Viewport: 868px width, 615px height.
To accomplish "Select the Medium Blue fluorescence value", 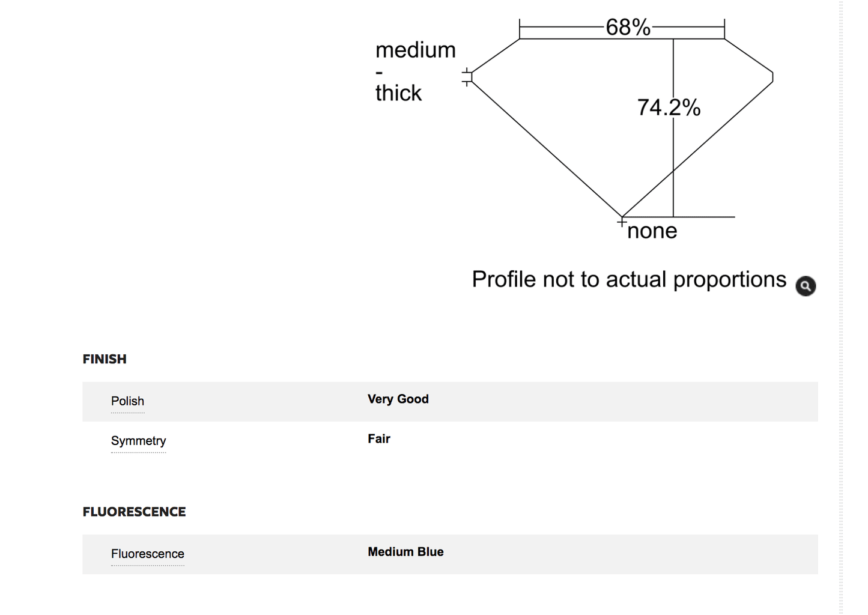I will point(405,551).
